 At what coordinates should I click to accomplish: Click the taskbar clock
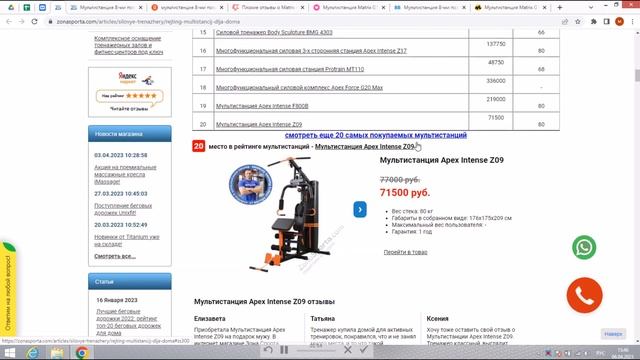click(x=623, y=353)
